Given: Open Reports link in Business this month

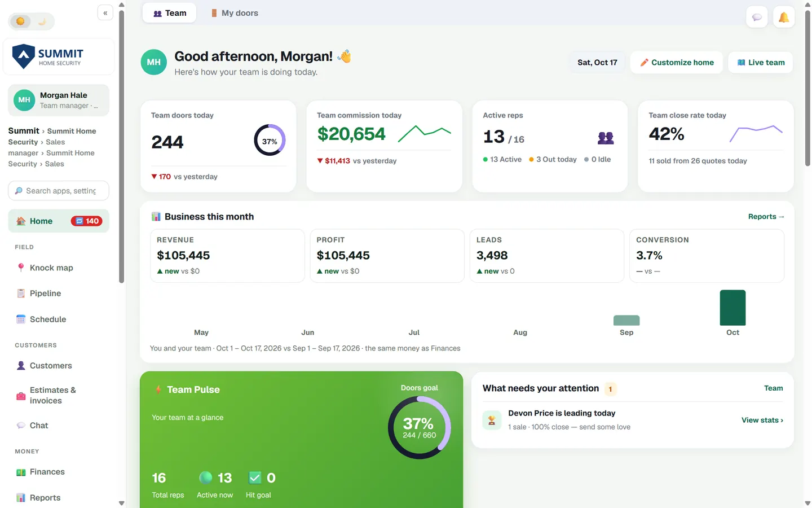Looking at the screenshot, I should pyautogui.click(x=766, y=217).
